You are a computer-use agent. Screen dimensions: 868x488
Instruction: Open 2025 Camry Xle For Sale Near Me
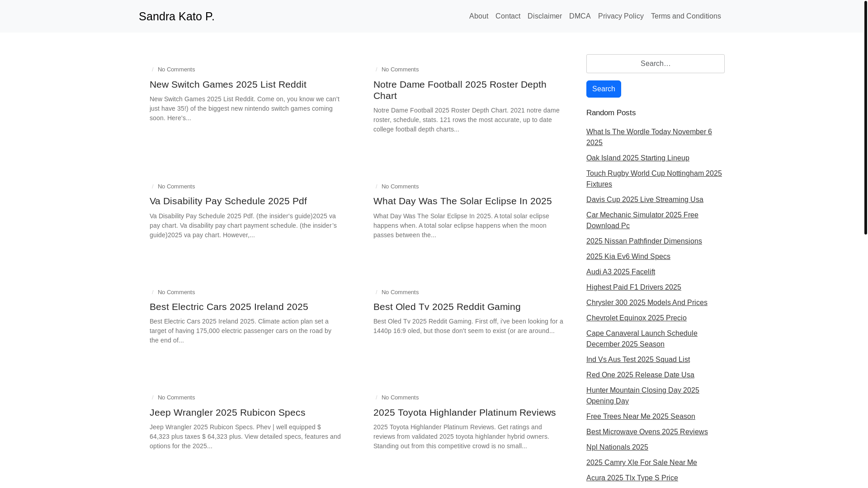[642, 463]
